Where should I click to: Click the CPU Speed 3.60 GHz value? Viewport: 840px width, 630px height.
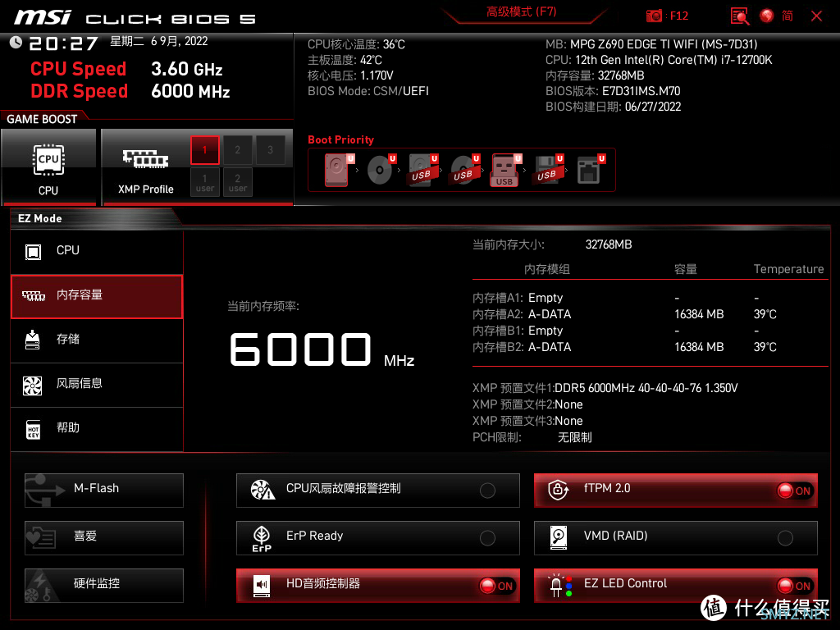pos(187,69)
